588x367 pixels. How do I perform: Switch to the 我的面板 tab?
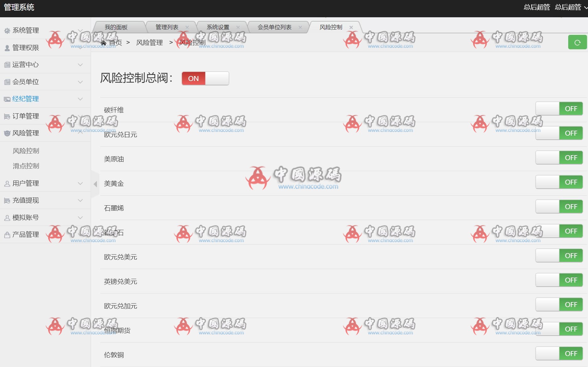(x=116, y=27)
